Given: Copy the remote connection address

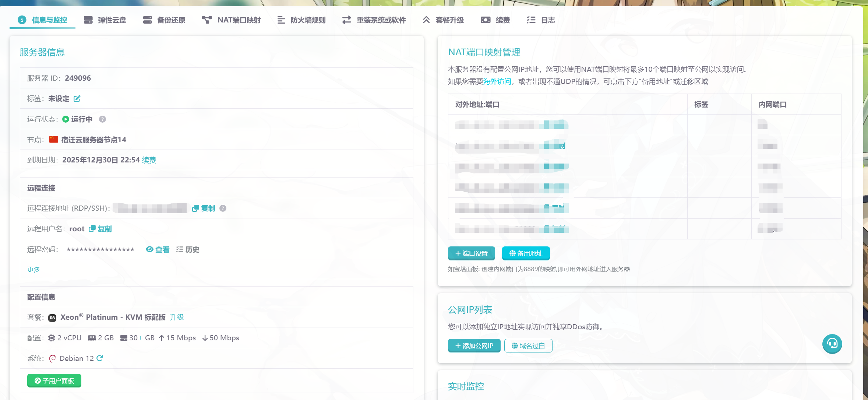Looking at the screenshot, I should [204, 208].
